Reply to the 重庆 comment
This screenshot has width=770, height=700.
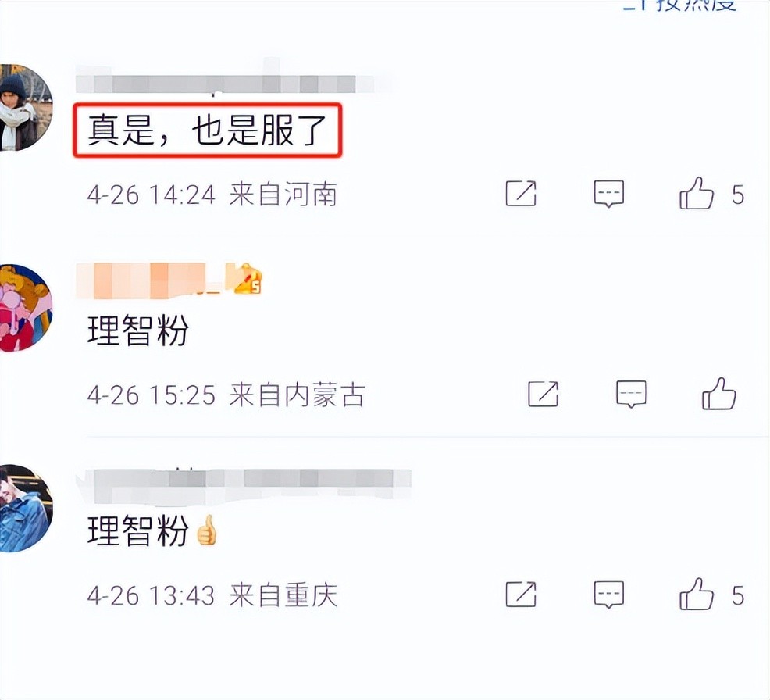609,595
